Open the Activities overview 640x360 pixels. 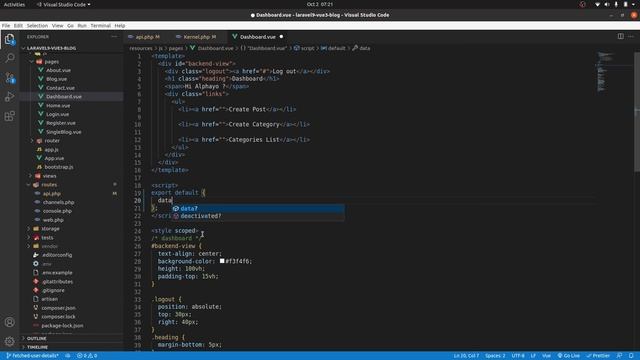tap(14, 4)
